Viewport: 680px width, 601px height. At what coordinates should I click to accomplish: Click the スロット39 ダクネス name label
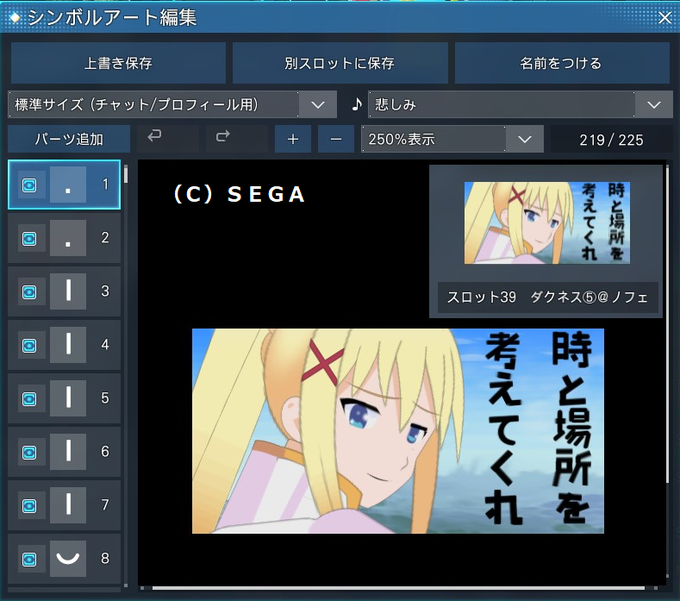click(548, 297)
